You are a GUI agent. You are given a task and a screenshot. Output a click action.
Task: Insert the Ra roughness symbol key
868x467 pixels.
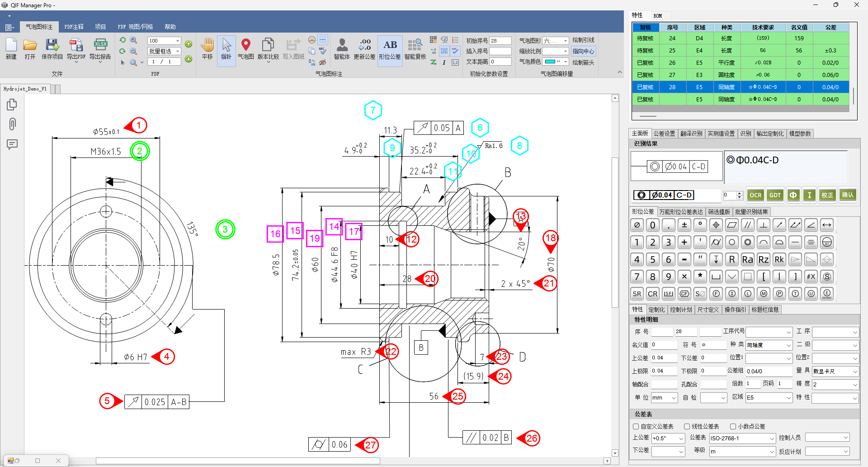click(x=748, y=259)
